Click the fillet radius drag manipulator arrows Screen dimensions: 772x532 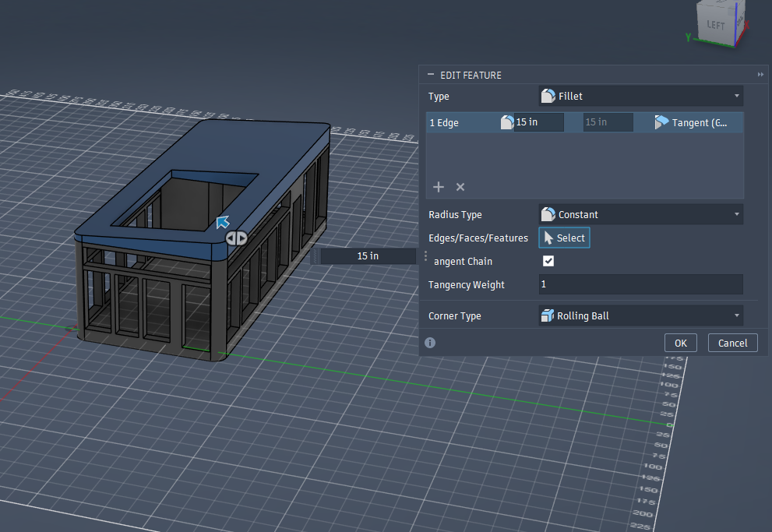(x=236, y=238)
